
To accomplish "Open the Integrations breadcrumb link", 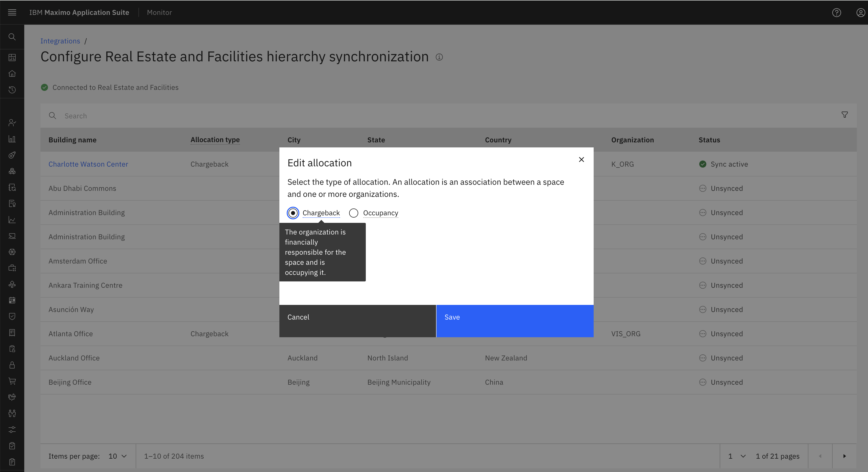I will pos(60,41).
